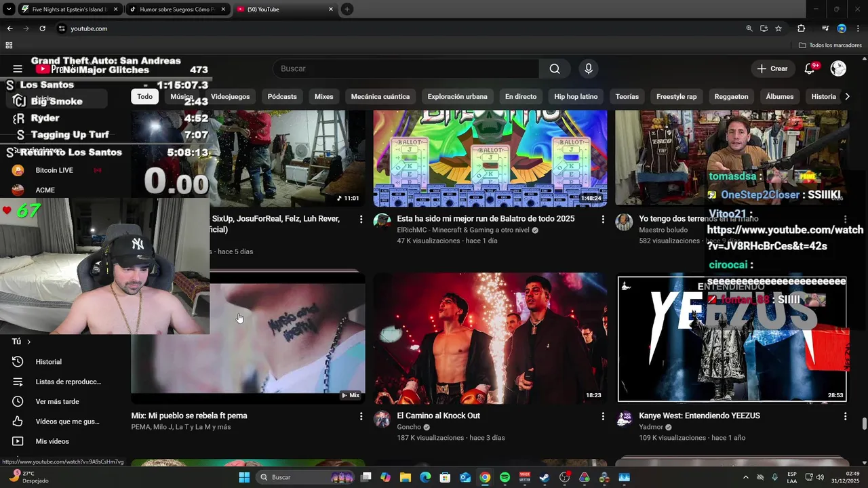Bookmark this page with the star
The height and width of the screenshot is (488, 868).
click(x=778, y=28)
